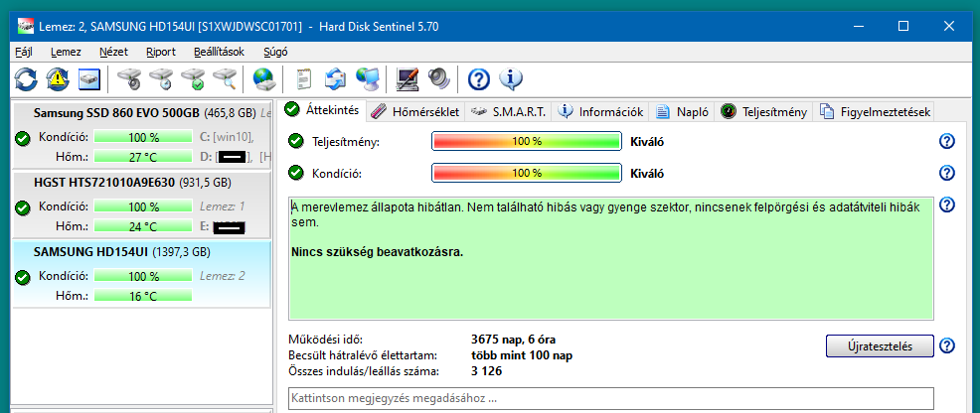The width and height of the screenshot is (980, 413).
Task: Open the Fájl menu
Action: (x=23, y=52)
